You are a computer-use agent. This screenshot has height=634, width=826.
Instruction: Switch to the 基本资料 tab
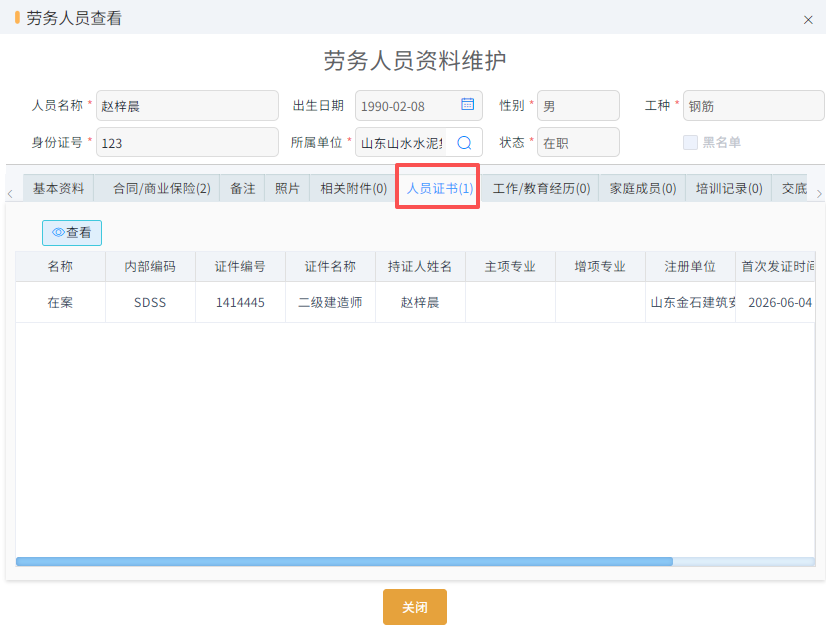pos(58,189)
